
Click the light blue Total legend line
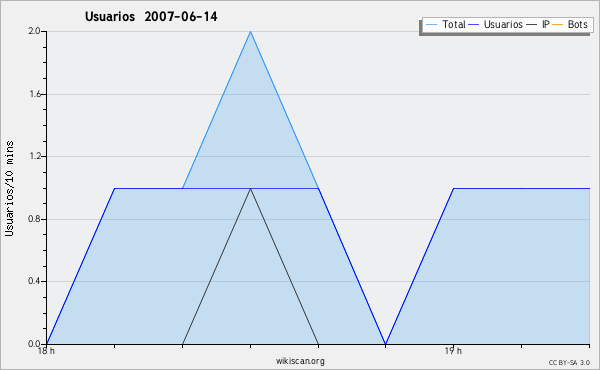pyautogui.click(x=431, y=25)
